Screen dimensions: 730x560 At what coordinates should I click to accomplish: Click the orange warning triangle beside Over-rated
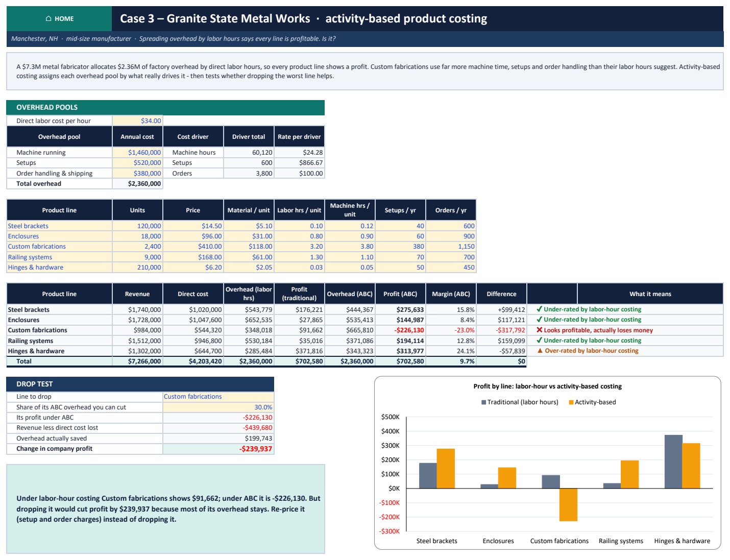pyautogui.click(x=540, y=351)
